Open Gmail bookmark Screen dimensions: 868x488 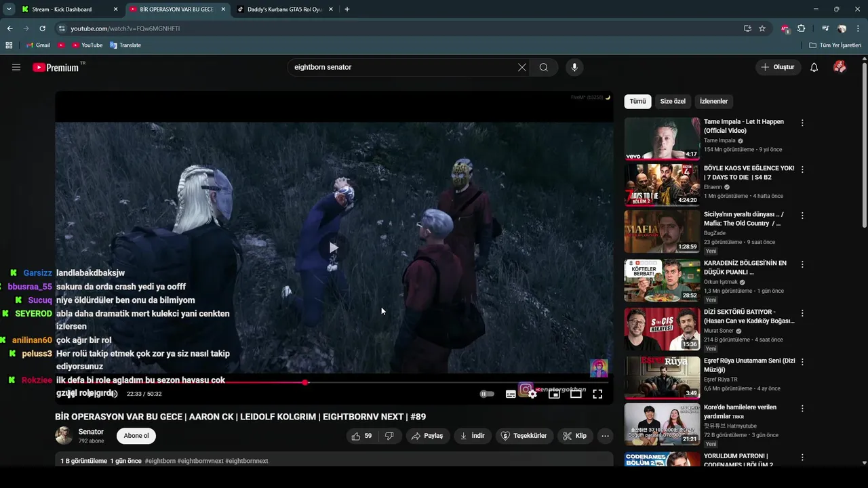click(x=38, y=45)
